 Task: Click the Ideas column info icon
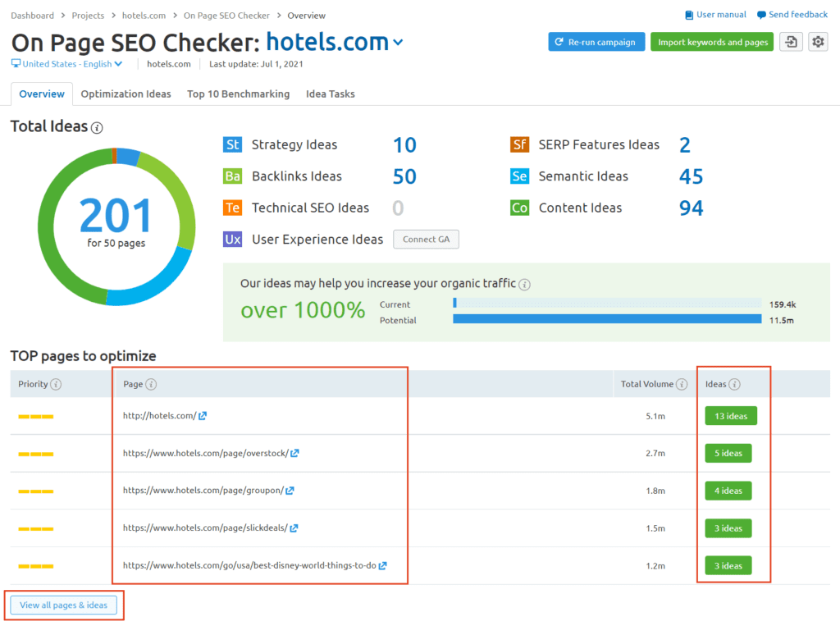pos(734,384)
